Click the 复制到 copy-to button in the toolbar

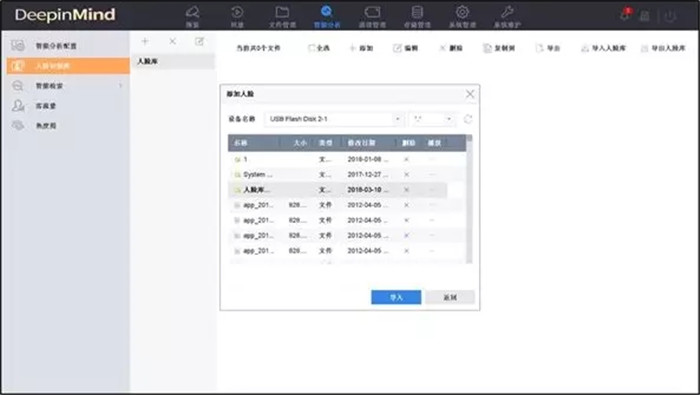pyautogui.click(x=499, y=48)
